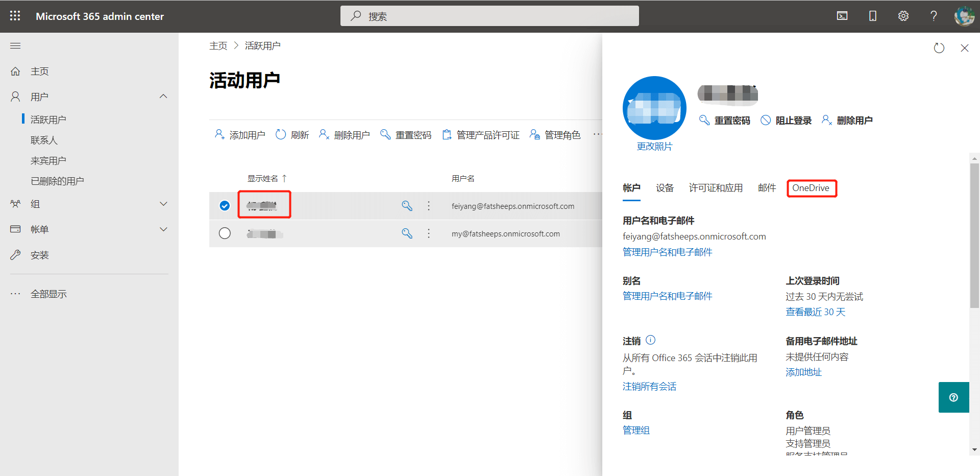The width and height of the screenshot is (980, 476).
Task: Click the 添加地址 link
Action: (804, 372)
